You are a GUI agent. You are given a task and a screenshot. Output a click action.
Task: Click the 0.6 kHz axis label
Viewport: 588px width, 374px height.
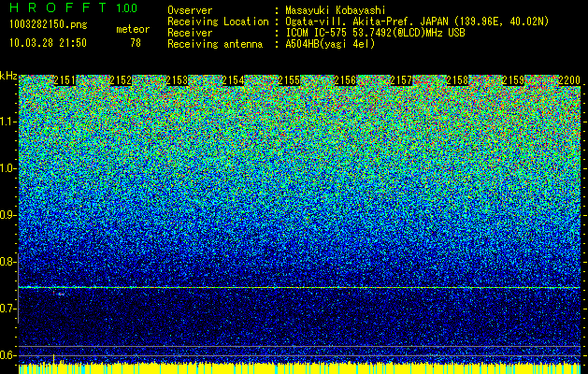tap(7, 355)
